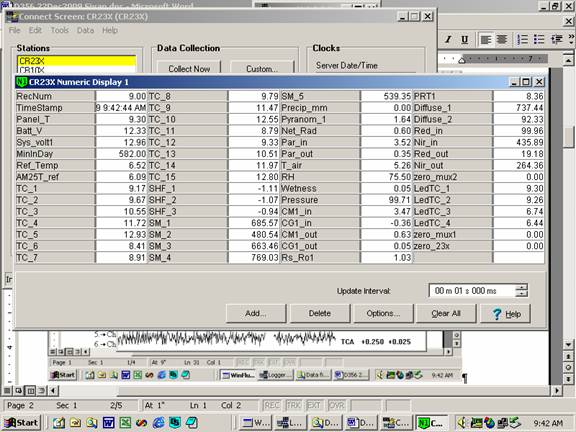
Task: Switch to the green N1 'C...' taskbar button
Action: point(432,423)
